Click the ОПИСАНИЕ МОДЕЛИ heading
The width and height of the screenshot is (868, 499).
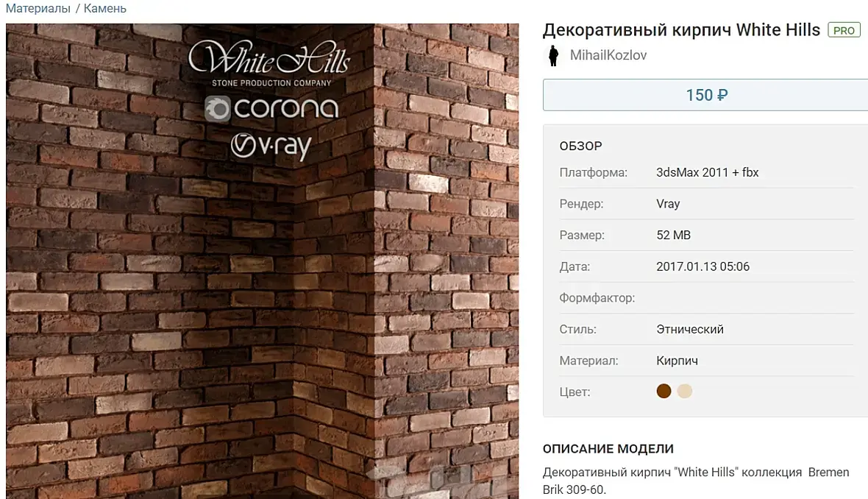click(608, 449)
